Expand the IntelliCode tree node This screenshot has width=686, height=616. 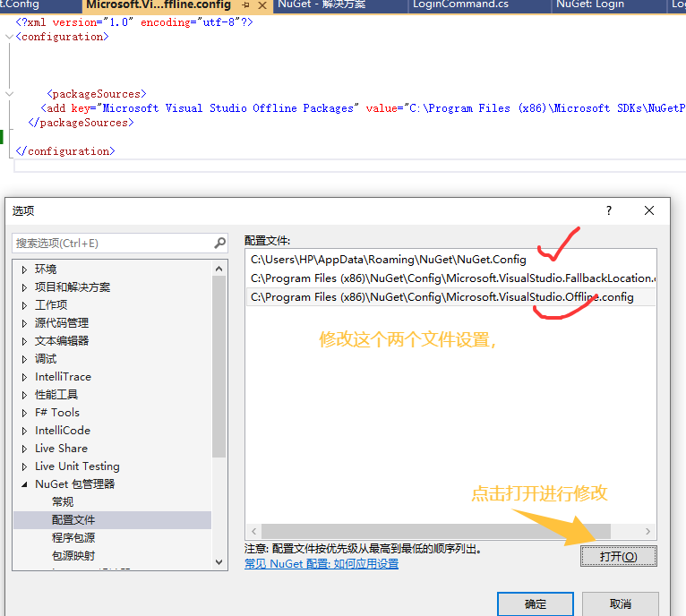click(x=24, y=431)
